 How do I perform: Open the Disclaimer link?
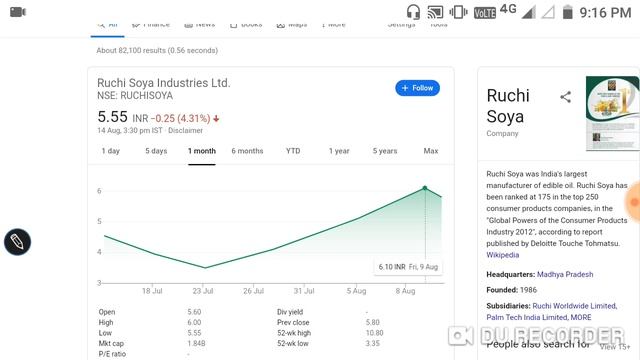(185, 131)
